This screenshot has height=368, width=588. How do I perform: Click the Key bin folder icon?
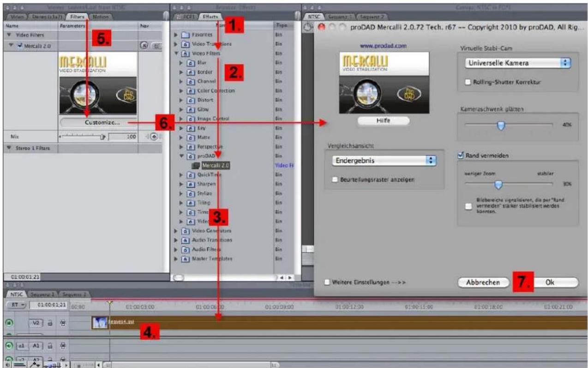point(191,128)
